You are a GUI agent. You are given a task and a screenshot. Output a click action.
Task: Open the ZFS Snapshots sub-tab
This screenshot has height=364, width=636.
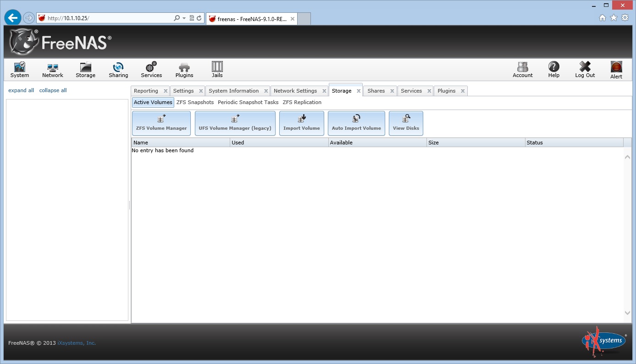click(195, 102)
